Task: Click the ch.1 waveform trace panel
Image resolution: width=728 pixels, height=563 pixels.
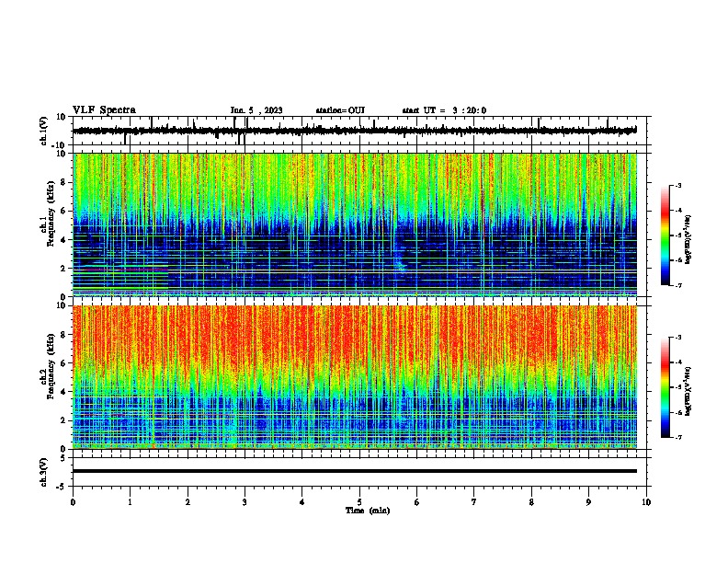Action: (x=361, y=131)
